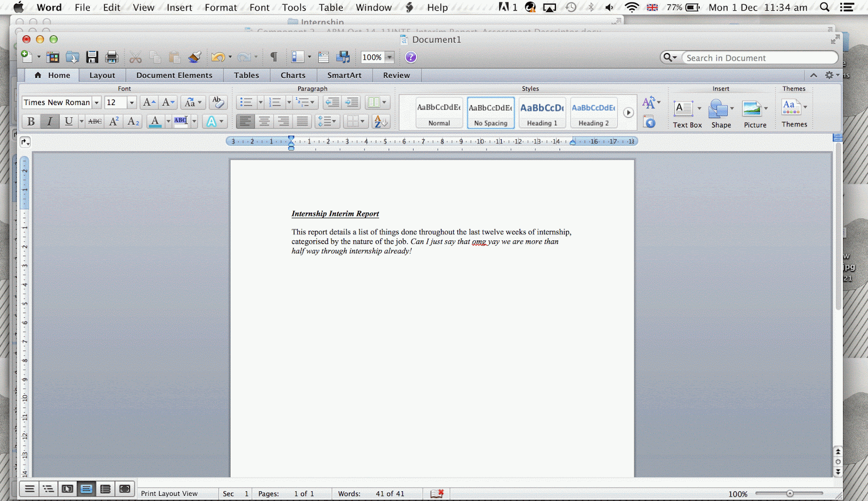The width and height of the screenshot is (868, 501).
Task: Apply Superscript formatting
Action: (114, 121)
